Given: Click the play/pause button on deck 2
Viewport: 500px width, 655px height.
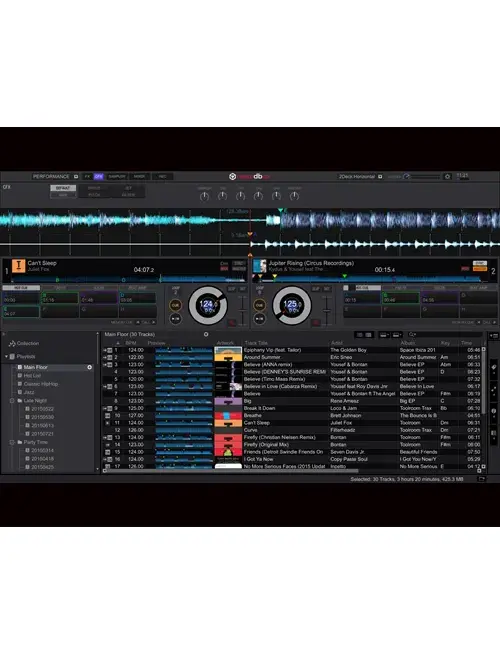Looking at the screenshot, I should point(259,319).
